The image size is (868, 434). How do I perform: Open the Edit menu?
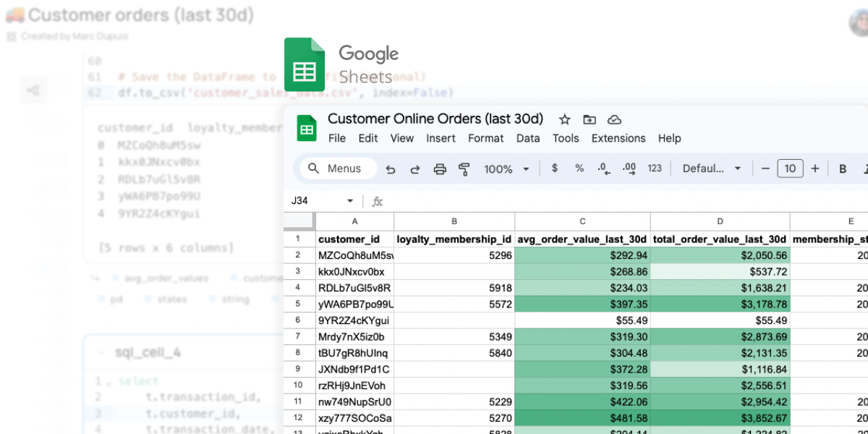click(368, 138)
